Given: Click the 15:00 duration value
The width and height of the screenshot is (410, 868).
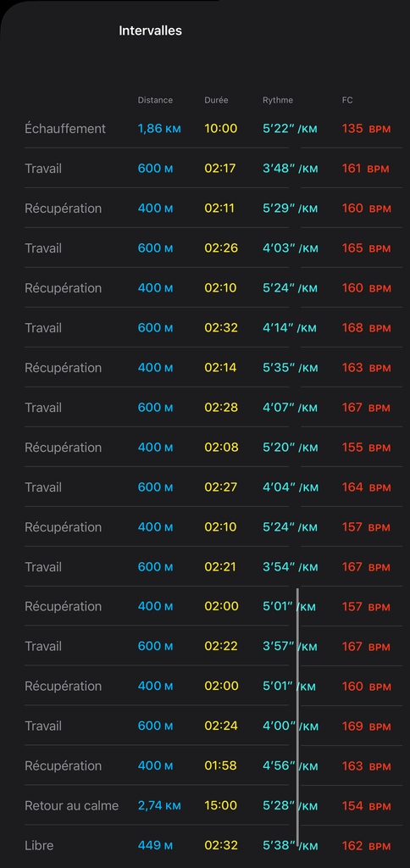Looking at the screenshot, I should pyautogui.click(x=221, y=805).
